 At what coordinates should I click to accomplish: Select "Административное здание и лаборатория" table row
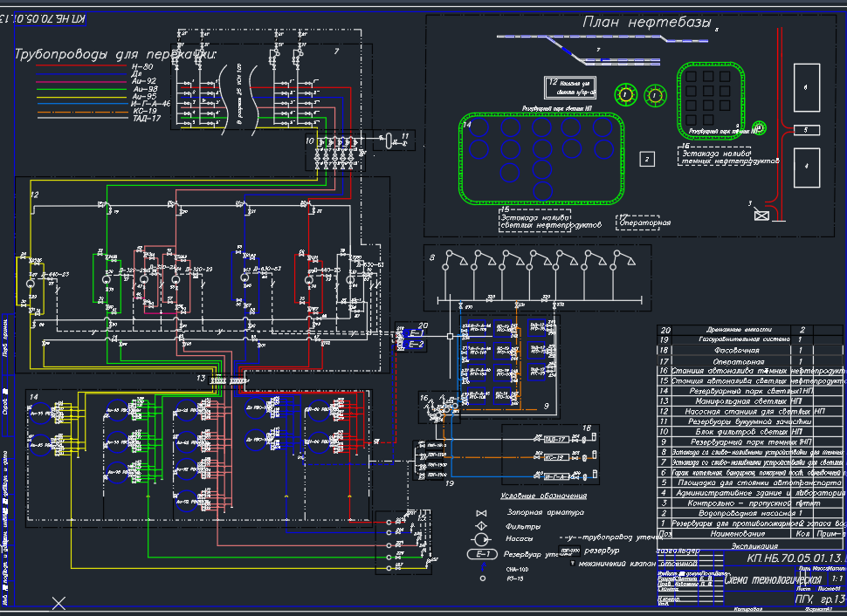750,493
